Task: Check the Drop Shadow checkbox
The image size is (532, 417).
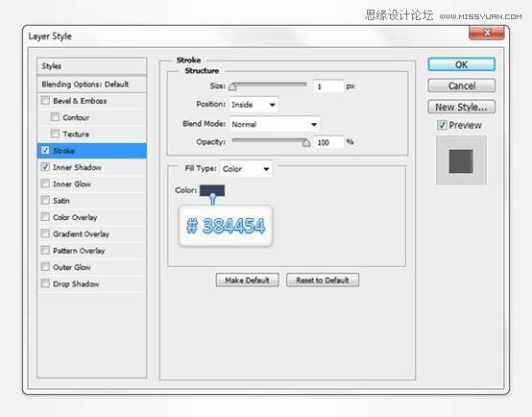Action: click(x=45, y=283)
